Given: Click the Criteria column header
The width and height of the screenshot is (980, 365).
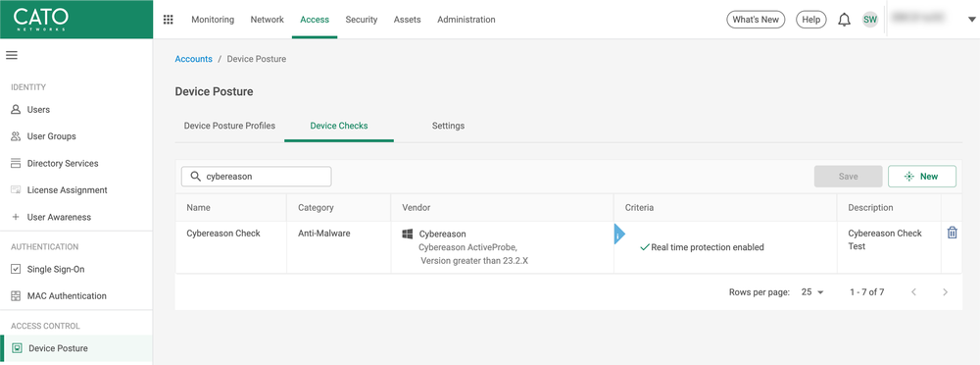Looking at the screenshot, I should [639, 208].
